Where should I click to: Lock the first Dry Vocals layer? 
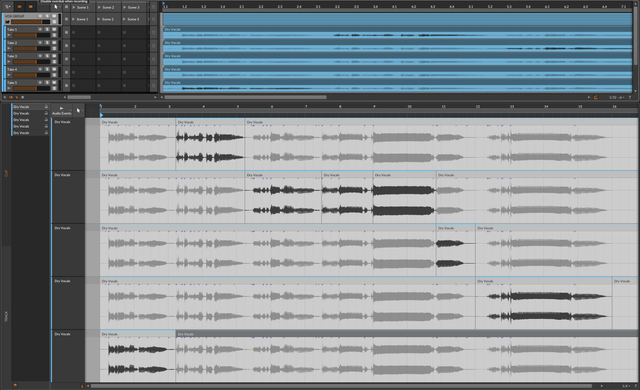point(46,107)
